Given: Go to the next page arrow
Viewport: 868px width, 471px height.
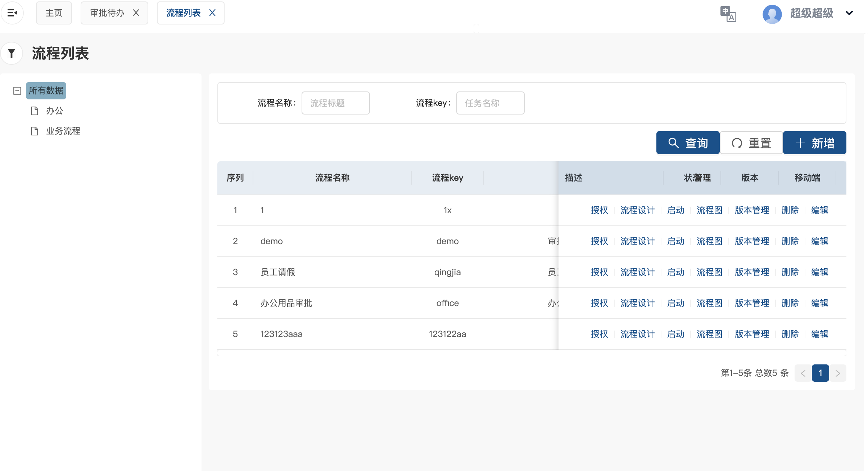Looking at the screenshot, I should [838, 373].
